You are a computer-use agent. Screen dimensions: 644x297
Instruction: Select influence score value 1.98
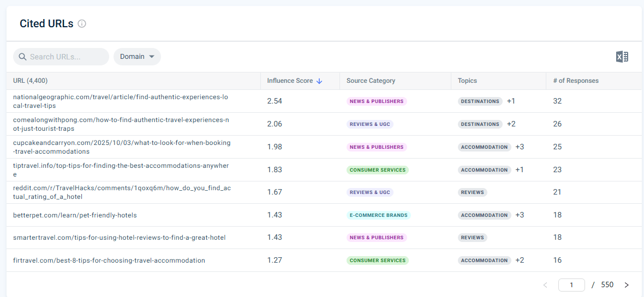point(275,147)
